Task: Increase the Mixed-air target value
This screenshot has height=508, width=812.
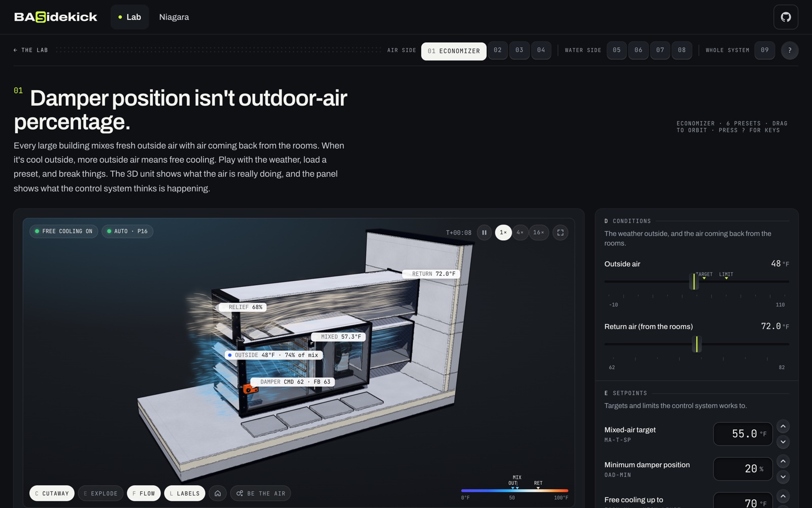Action: [x=783, y=426]
